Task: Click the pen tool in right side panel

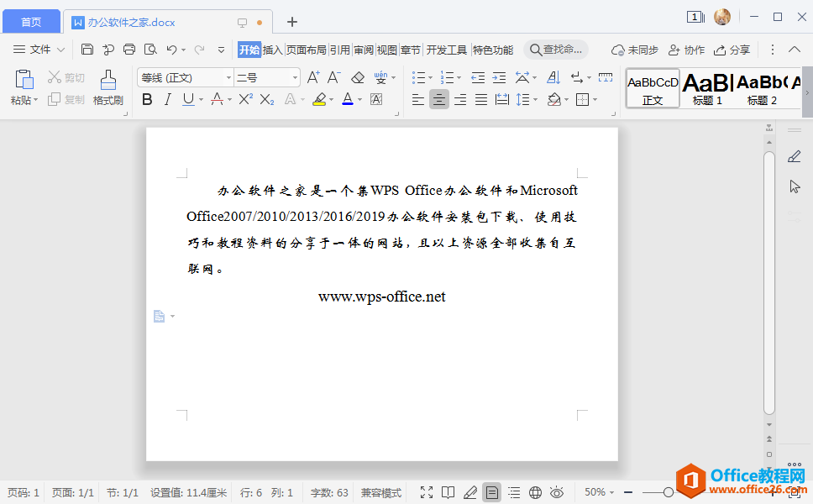Action: click(x=795, y=156)
